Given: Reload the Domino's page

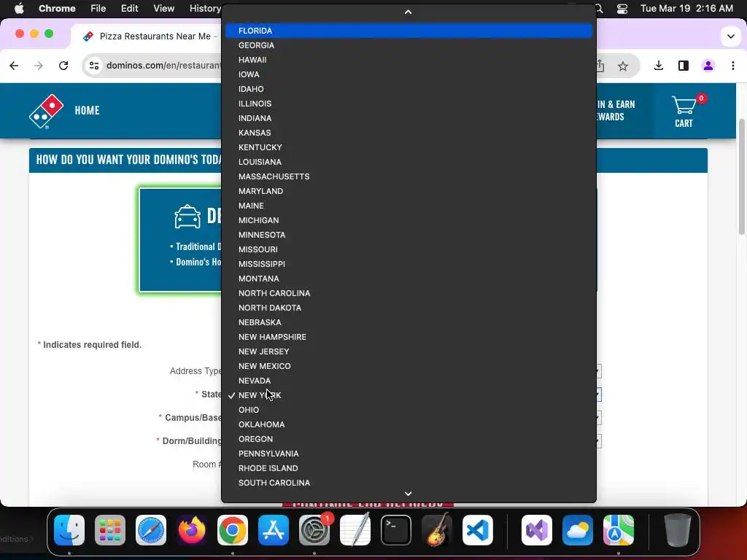Looking at the screenshot, I should 63,66.
